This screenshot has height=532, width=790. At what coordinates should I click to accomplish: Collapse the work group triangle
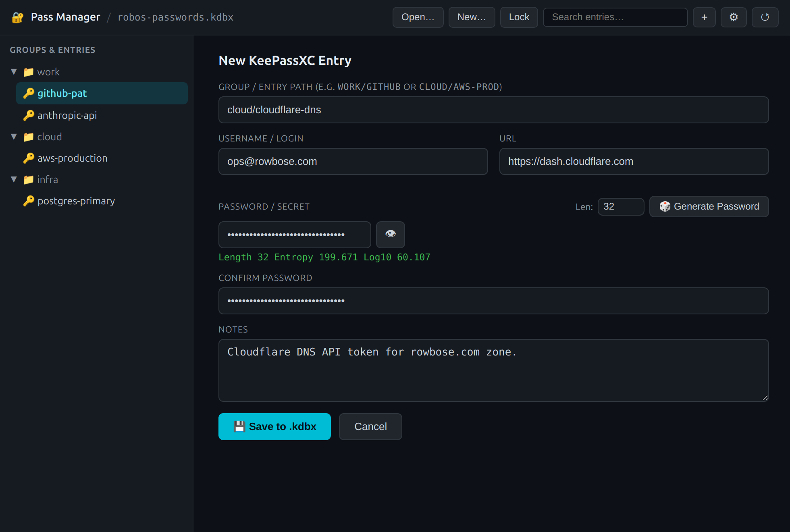pos(14,72)
